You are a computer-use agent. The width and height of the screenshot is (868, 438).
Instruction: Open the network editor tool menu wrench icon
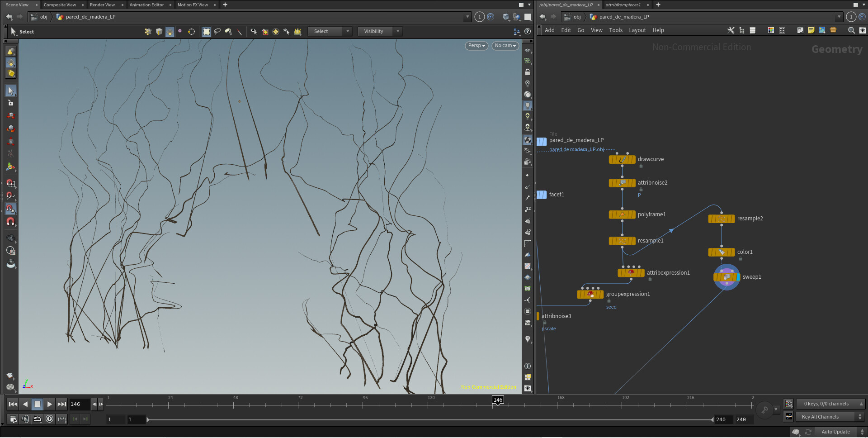tap(731, 30)
